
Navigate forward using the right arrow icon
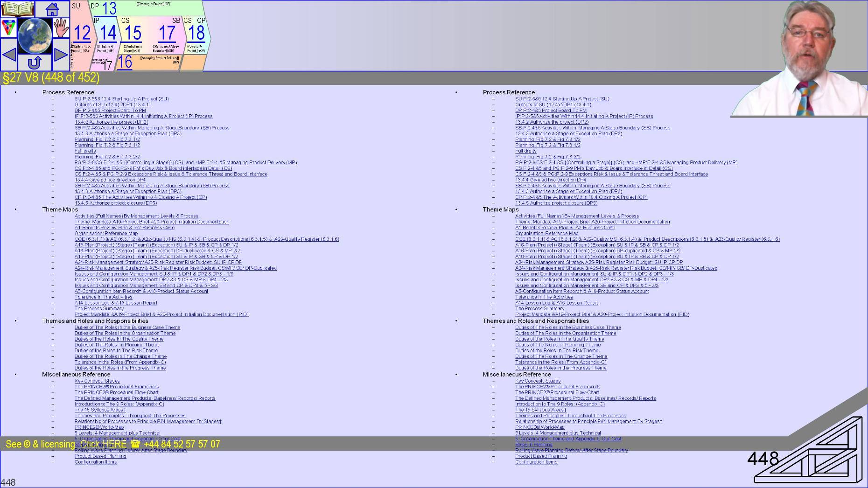[x=61, y=55]
